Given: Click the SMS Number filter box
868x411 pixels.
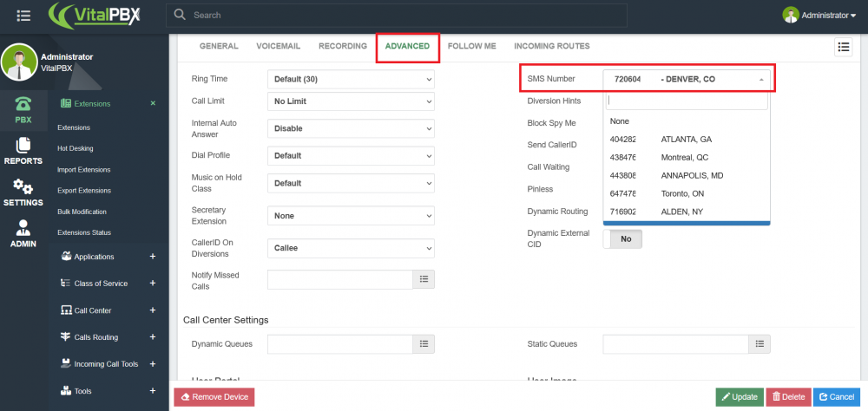Looking at the screenshot, I should 687,101.
